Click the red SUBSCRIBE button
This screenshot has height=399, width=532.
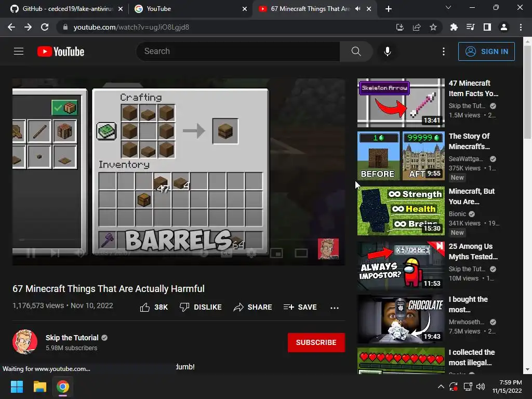[316, 343]
